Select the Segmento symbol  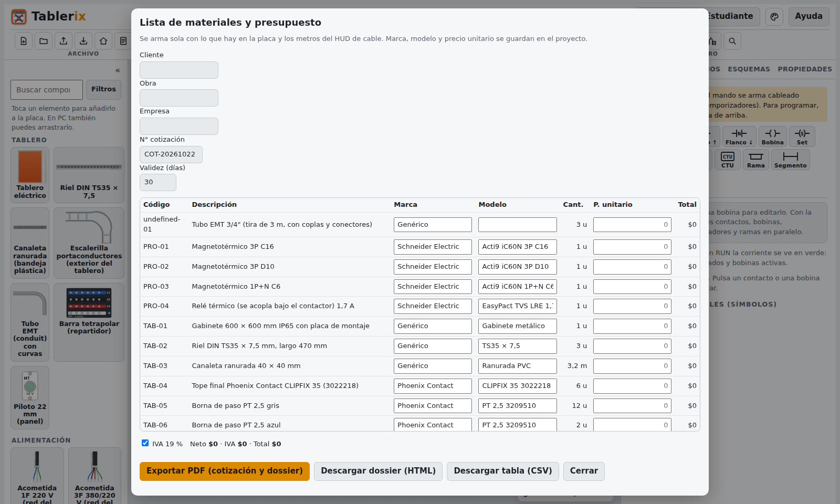(x=791, y=160)
